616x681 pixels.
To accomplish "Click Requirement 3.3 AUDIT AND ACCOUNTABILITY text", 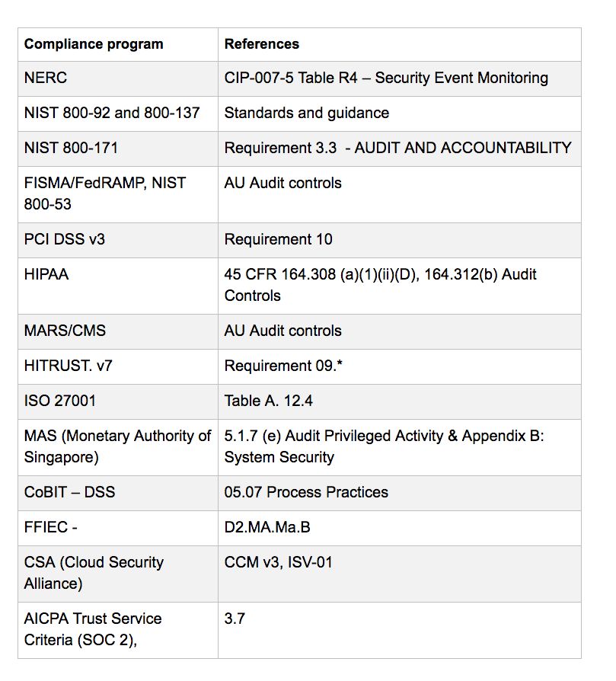I will tap(397, 148).
